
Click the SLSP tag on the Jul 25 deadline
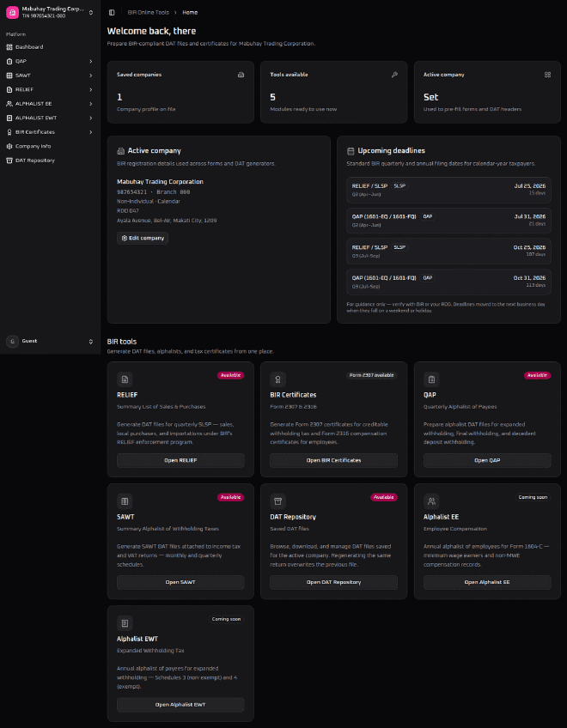pos(399,185)
